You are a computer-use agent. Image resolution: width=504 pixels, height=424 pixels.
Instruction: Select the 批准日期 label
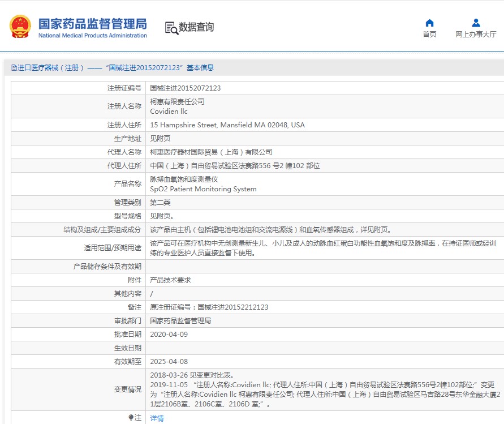pos(128,334)
